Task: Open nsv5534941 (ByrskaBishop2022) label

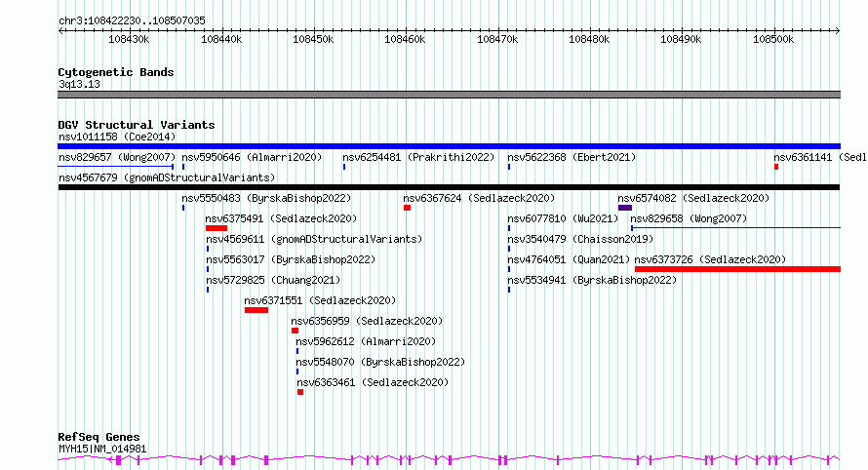Action: (592, 280)
